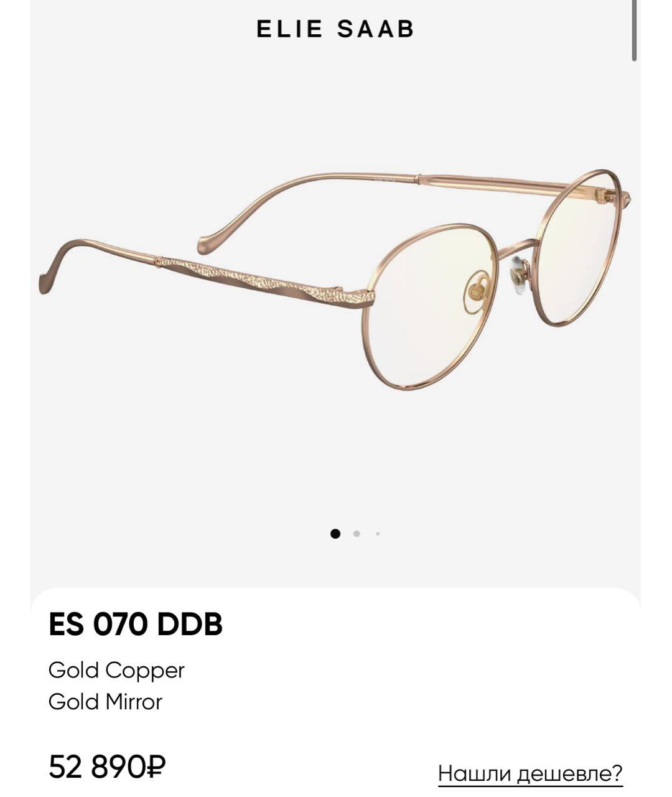Click the vertical scrollbar thumb
The image size is (672, 797).
tap(634, 30)
